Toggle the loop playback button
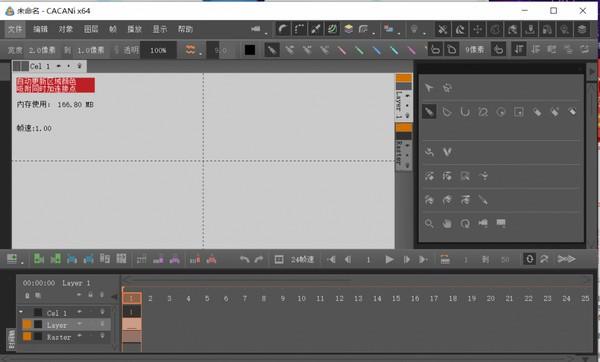The width and height of the screenshot is (600, 362). 530,259
